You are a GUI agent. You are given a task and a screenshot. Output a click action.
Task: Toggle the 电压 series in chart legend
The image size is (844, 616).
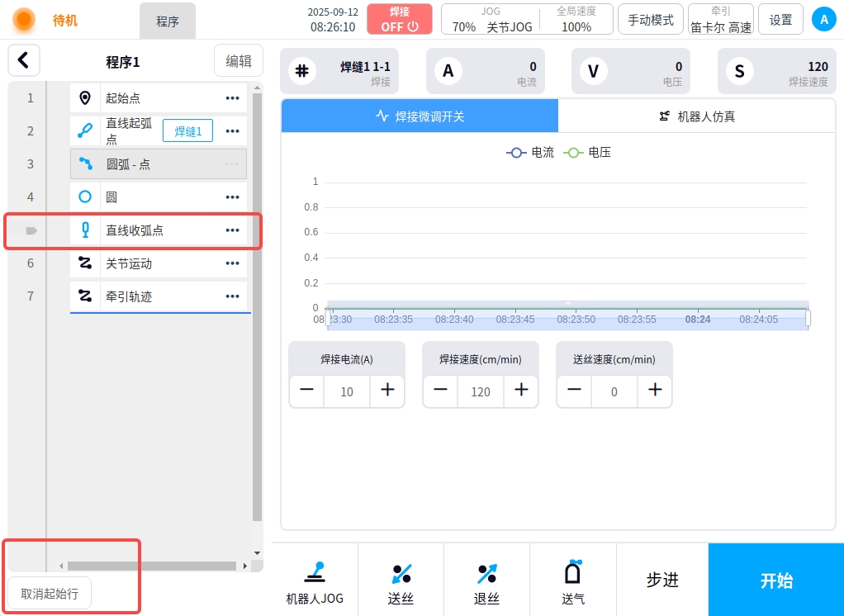[587, 153]
